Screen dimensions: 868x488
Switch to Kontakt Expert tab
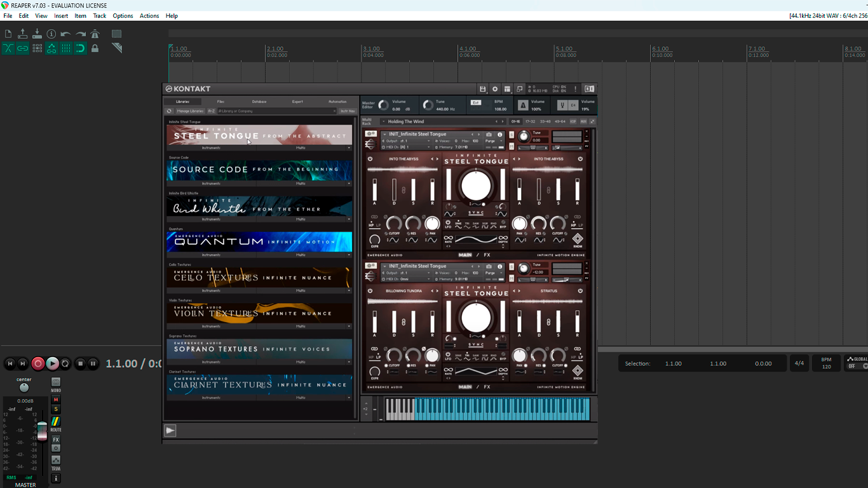pyautogui.click(x=297, y=102)
